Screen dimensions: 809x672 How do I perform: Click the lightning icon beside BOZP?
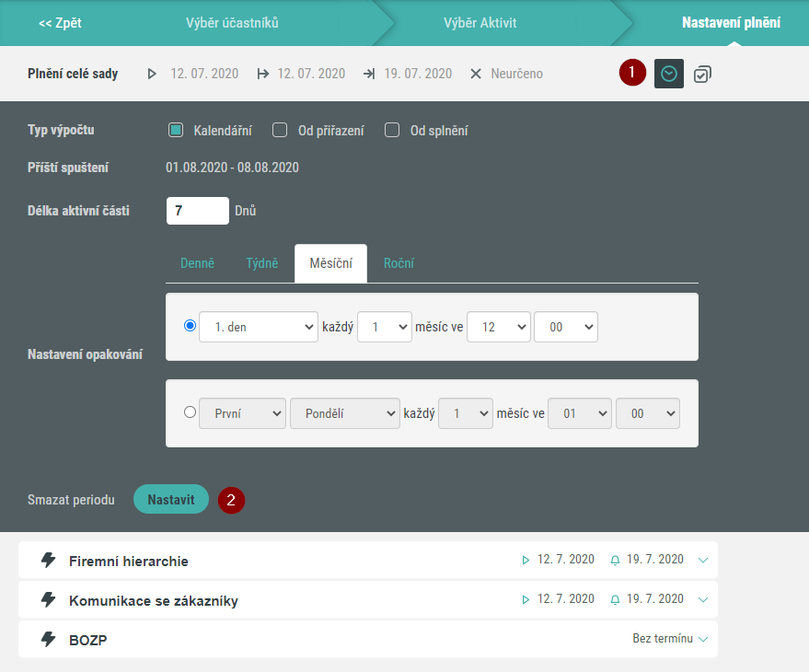[49, 639]
